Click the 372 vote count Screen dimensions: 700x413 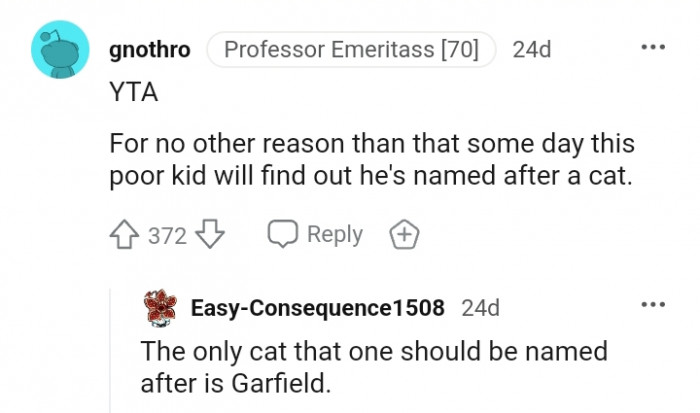[167, 236]
